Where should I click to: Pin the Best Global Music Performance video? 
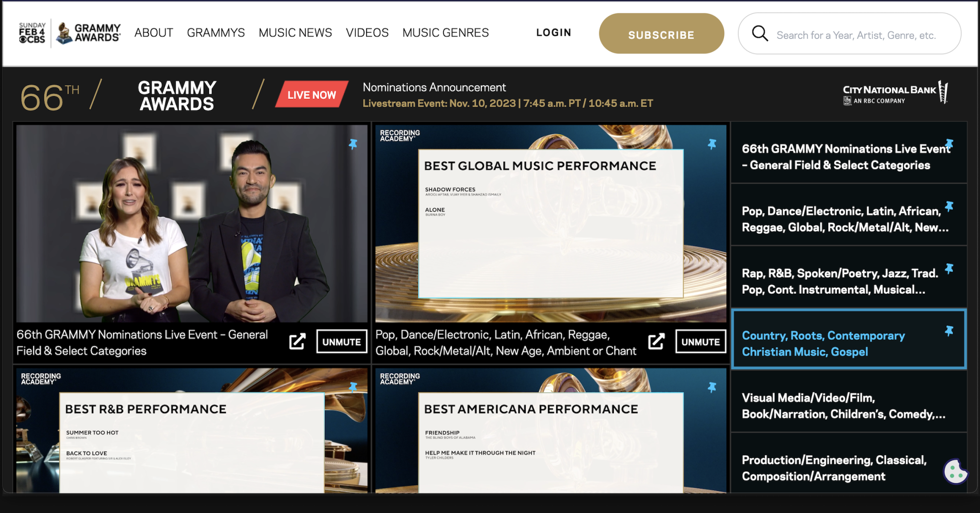[712, 144]
